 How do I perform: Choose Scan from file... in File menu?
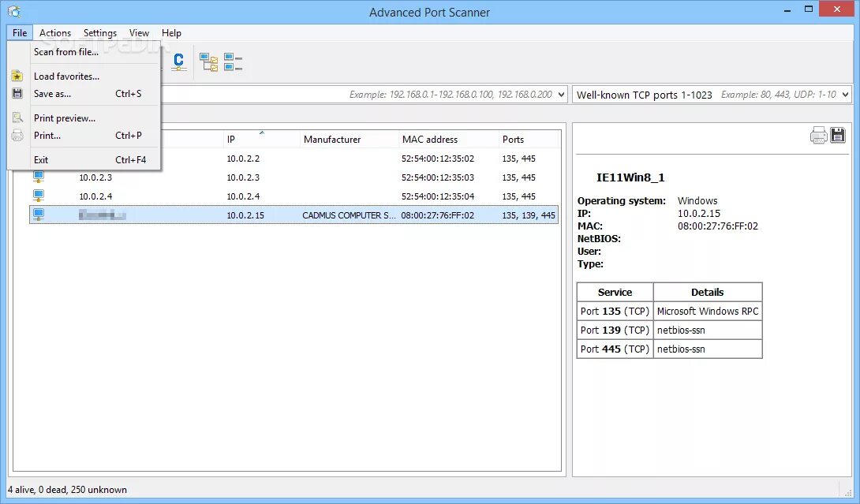(84, 51)
